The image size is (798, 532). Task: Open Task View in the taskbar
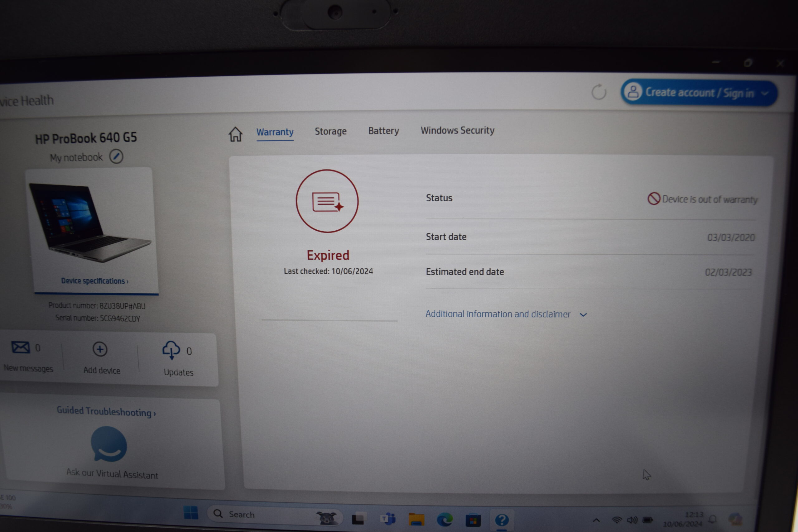(x=359, y=519)
